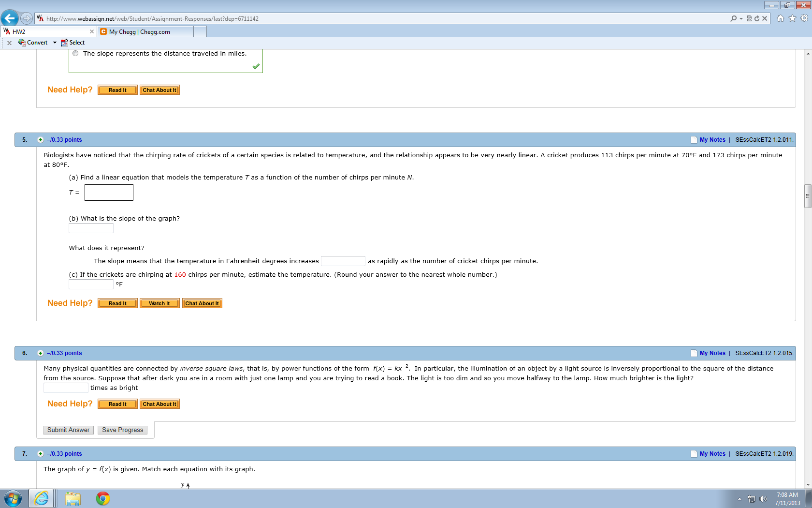Open Google Chrome from the taskbar

[x=102, y=498]
